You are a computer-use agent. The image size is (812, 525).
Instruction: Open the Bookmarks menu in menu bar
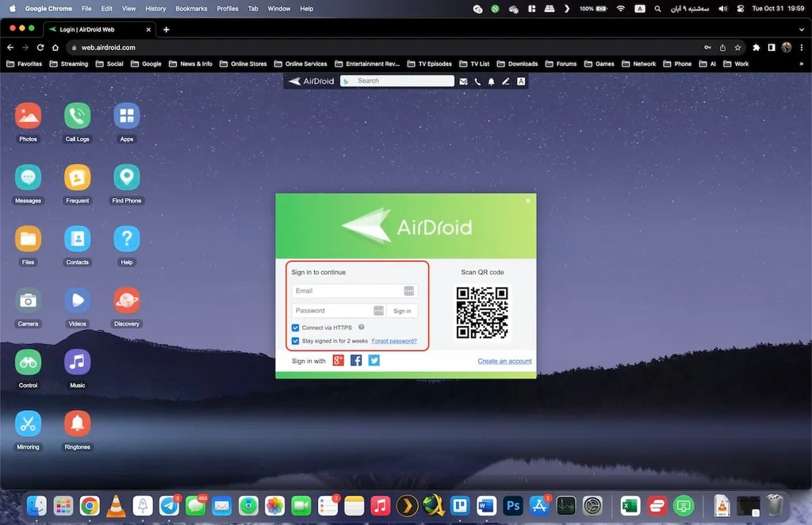coord(191,9)
